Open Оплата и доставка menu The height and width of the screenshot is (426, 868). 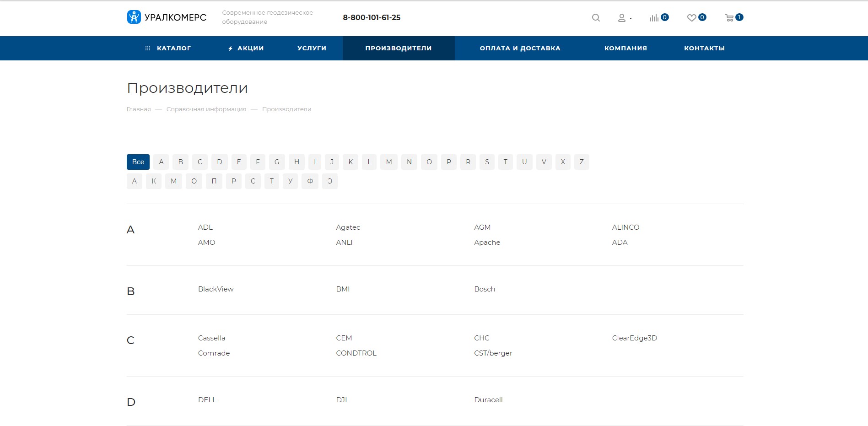click(x=520, y=48)
